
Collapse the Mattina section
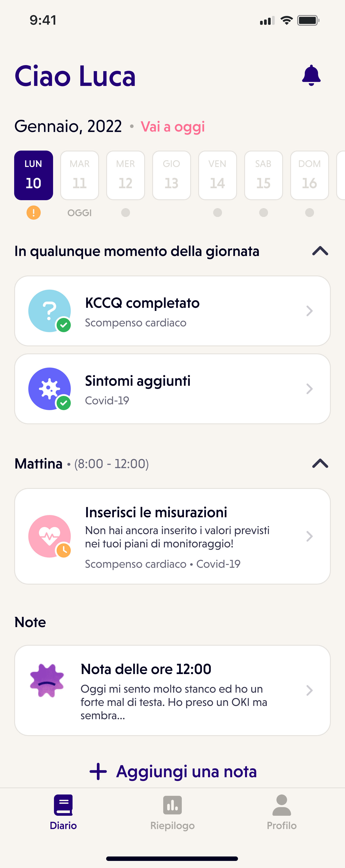click(x=320, y=464)
